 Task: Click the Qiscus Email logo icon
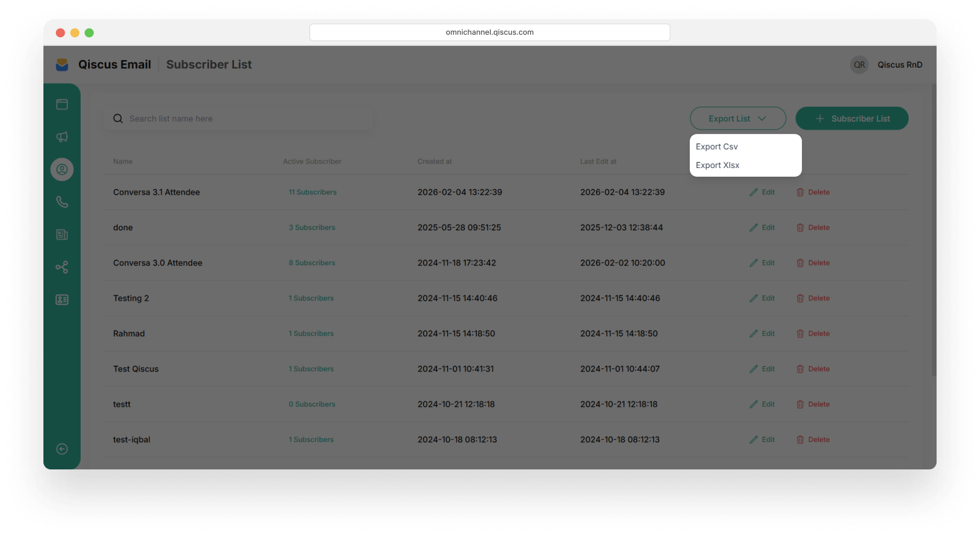pyautogui.click(x=62, y=64)
